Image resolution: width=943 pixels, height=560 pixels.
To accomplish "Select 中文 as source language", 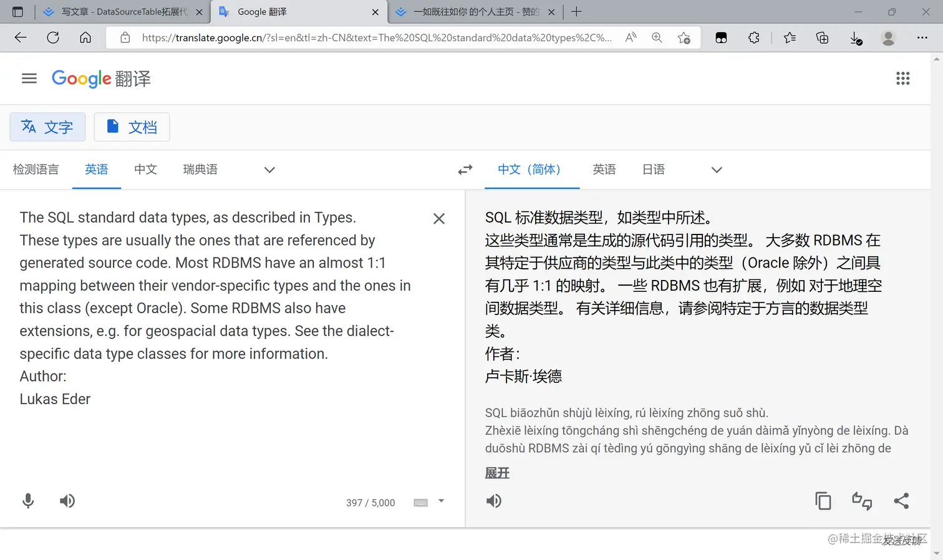I will coord(146,170).
